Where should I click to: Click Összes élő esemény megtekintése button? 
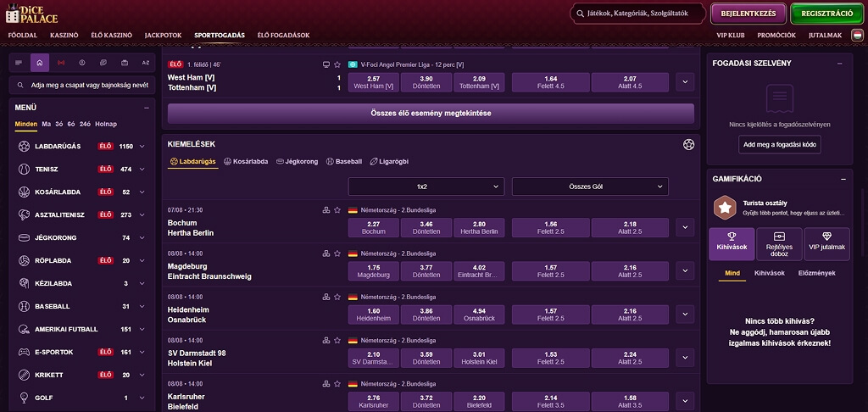pyautogui.click(x=431, y=113)
